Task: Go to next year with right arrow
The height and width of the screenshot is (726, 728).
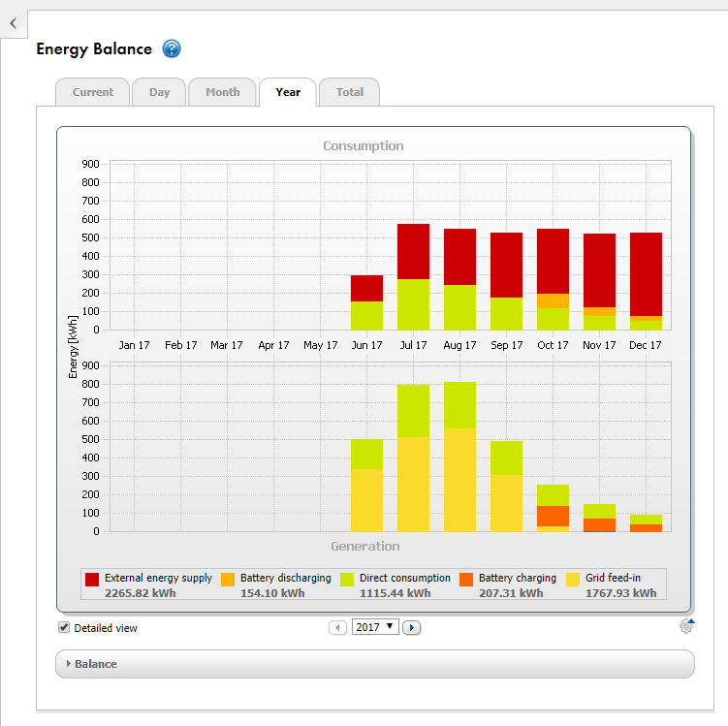Action: (x=411, y=628)
